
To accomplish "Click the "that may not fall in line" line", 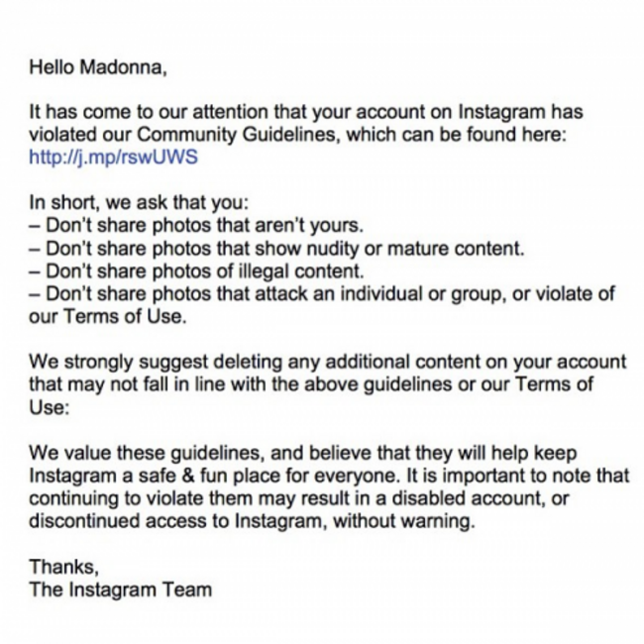I will (x=311, y=384).
